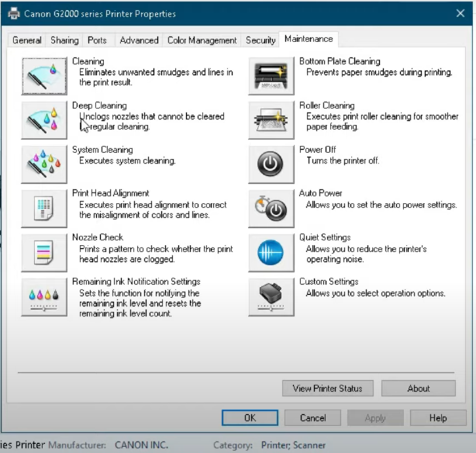Run the Roller Cleaning icon
Screen dimensions: 476x453
(x=271, y=120)
